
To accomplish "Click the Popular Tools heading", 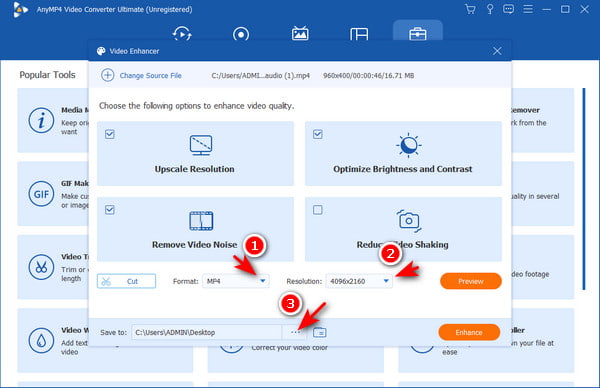I will 47,75.
